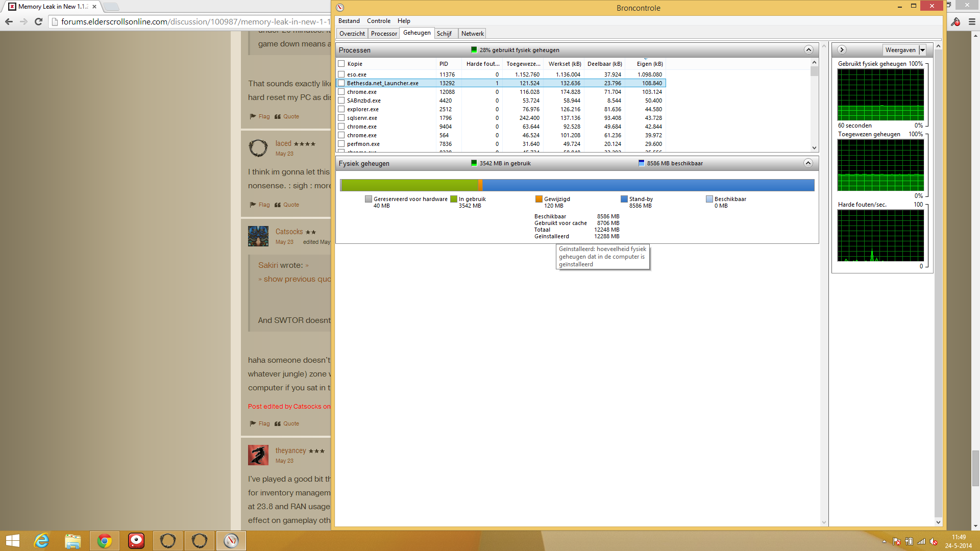Click system clock in taskbar
Screen dimensions: 980x551
pos(959,541)
